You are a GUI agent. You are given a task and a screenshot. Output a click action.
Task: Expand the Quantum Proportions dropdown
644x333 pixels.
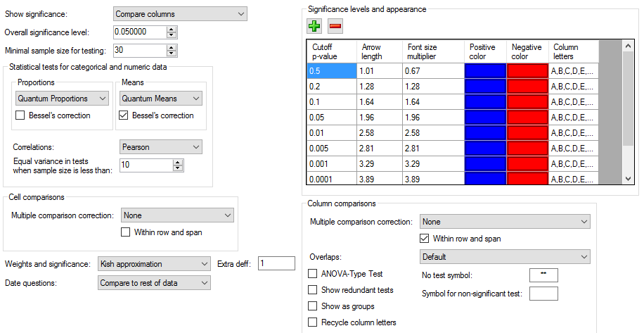tap(62, 99)
